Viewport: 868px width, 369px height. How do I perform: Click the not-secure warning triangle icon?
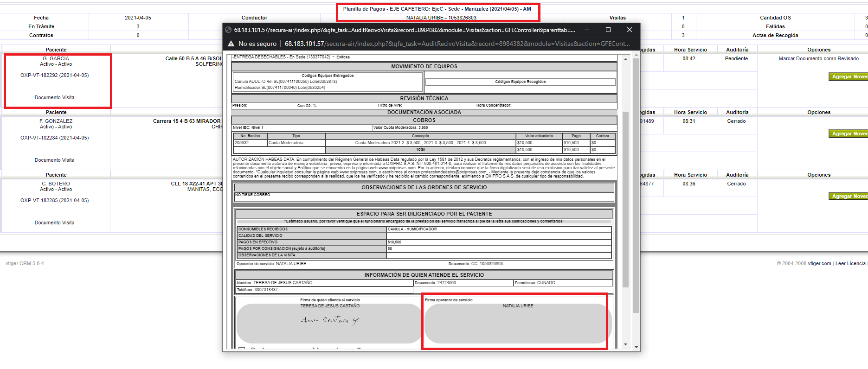point(231,44)
